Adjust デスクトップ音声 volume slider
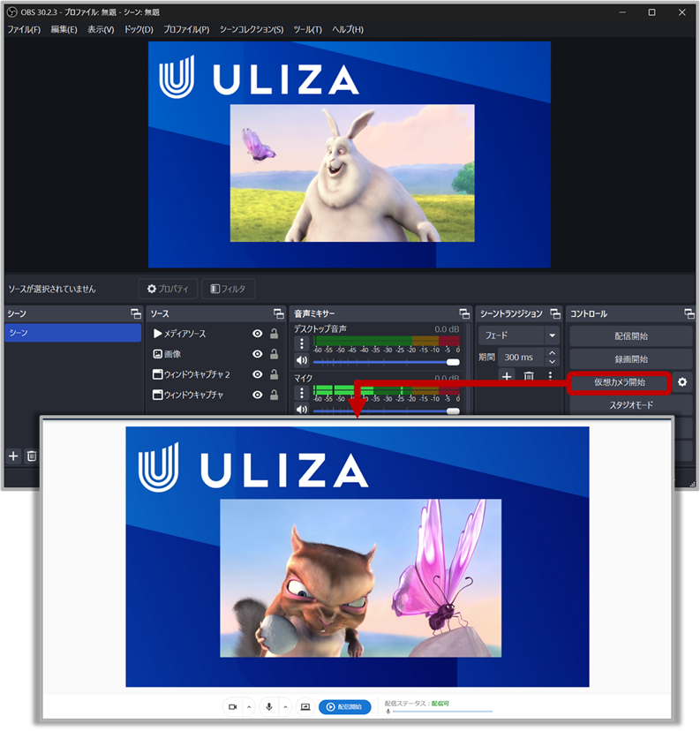 point(387,362)
